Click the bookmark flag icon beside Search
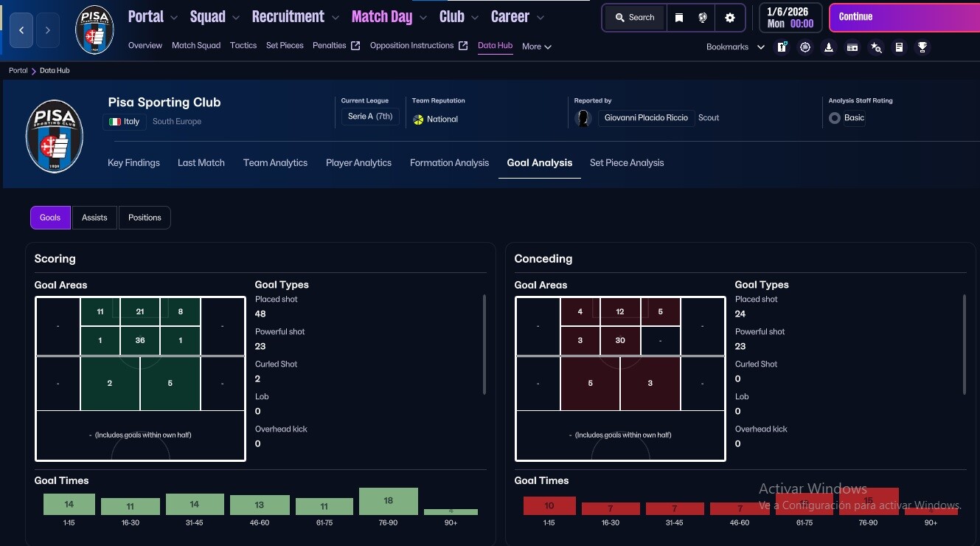 coord(679,18)
